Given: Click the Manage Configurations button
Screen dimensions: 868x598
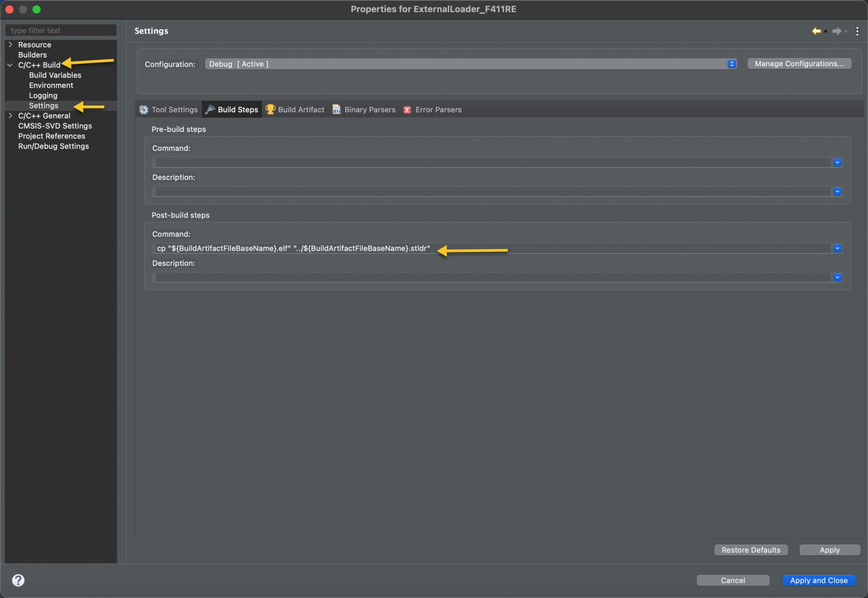Looking at the screenshot, I should click(x=799, y=64).
